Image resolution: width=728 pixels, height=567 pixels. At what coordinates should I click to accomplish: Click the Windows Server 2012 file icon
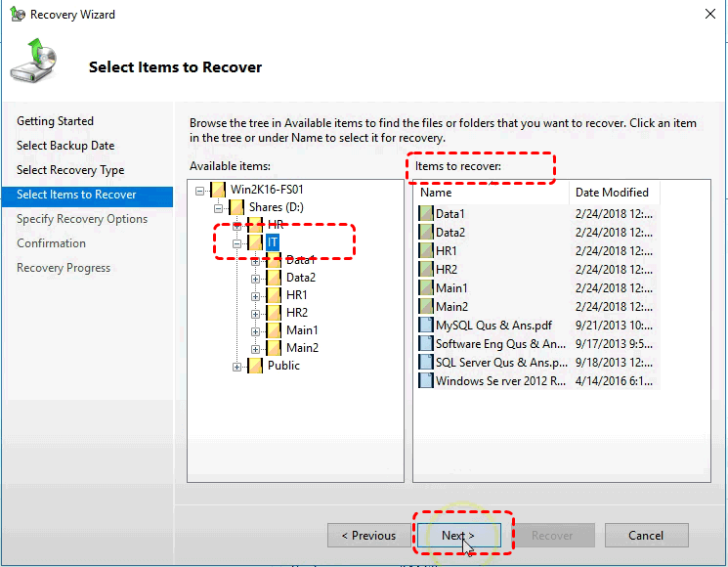click(425, 381)
